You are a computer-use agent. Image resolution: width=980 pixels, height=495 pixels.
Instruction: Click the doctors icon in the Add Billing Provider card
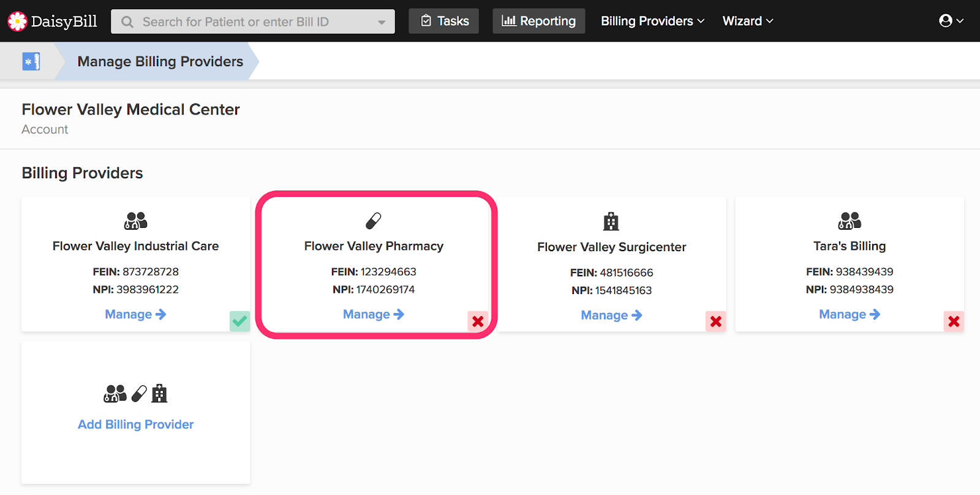tap(115, 393)
